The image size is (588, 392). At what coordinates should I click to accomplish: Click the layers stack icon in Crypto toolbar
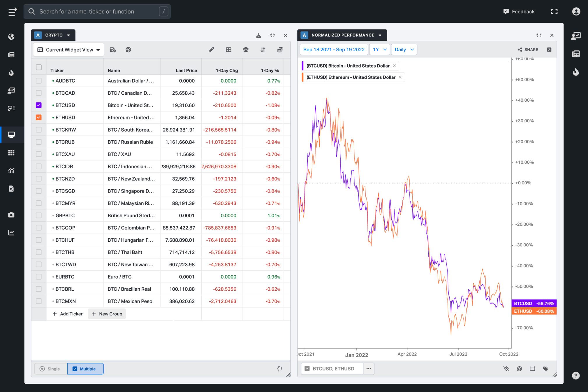click(x=246, y=50)
